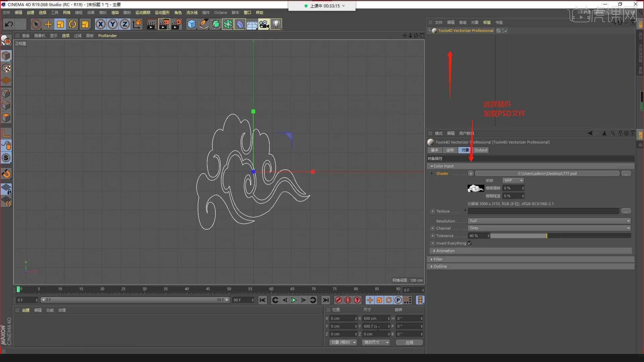Viewport: 644px width, 362px height.
Task: Add a subdivision surface generator
Action: coord(216,24)
